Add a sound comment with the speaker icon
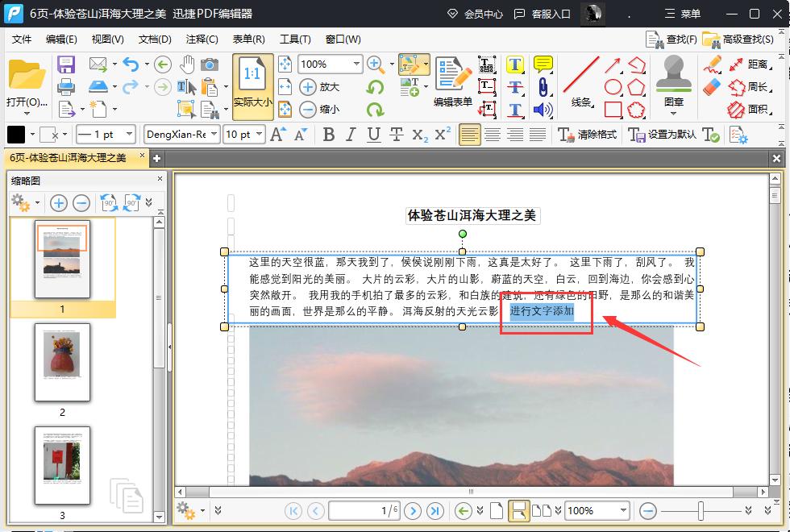This screenshot has width=790, height=532. (x=542, y=109)
